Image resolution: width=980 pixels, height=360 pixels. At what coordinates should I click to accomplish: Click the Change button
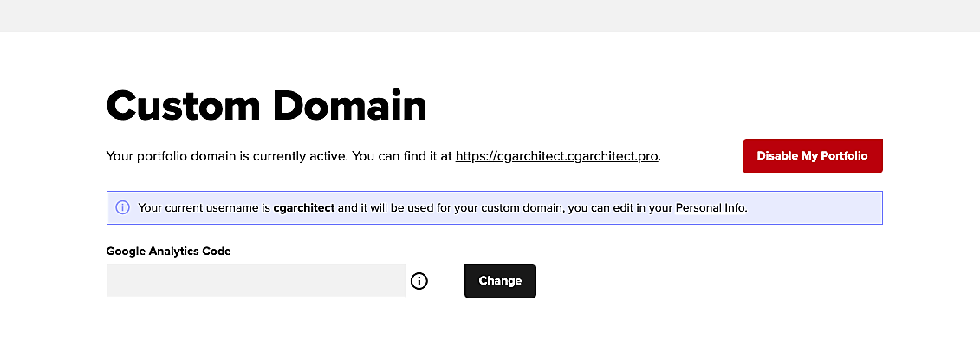500,281
